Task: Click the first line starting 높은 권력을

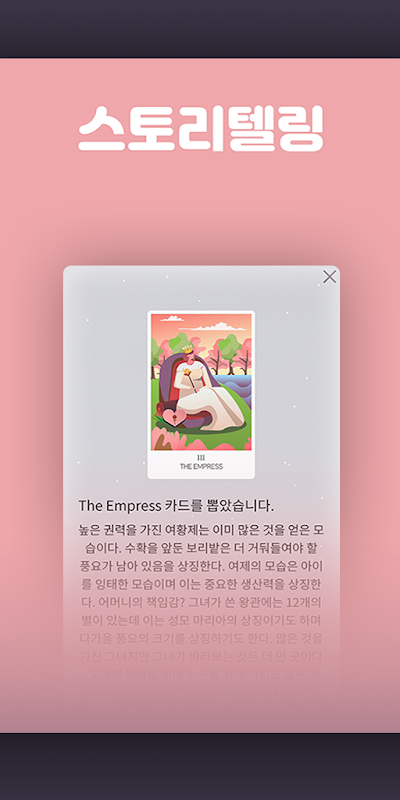Action: click(x=201, y=530)
